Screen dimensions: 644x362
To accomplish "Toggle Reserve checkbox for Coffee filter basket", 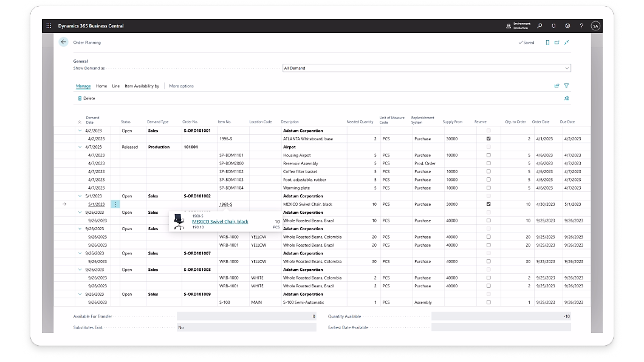I will pyautogui.click(x=488, y=171).
